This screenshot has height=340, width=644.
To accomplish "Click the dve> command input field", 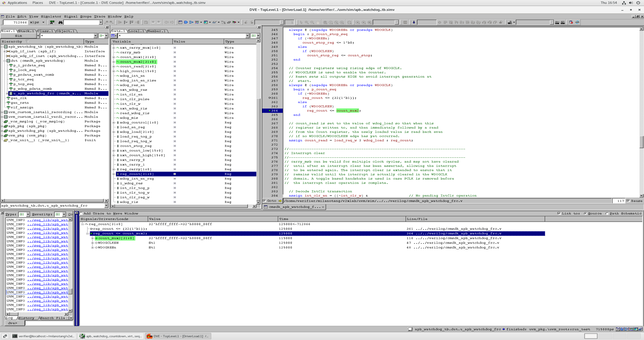I will click(x=49, y=323).
